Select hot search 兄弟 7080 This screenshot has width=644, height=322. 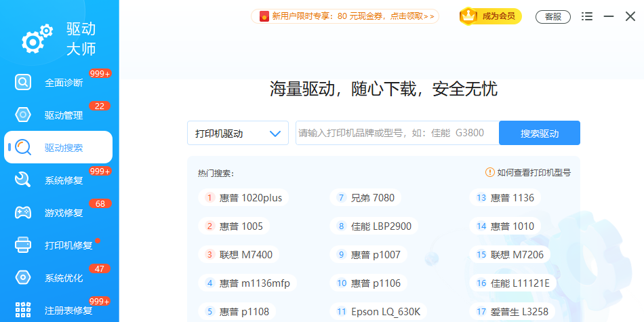click(365, 197)
